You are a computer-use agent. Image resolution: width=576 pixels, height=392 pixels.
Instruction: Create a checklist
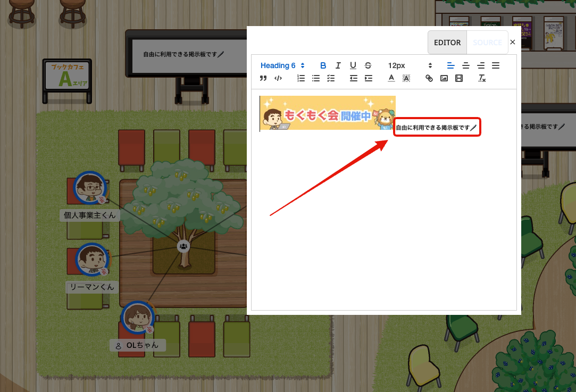click(x=331, y=78)
